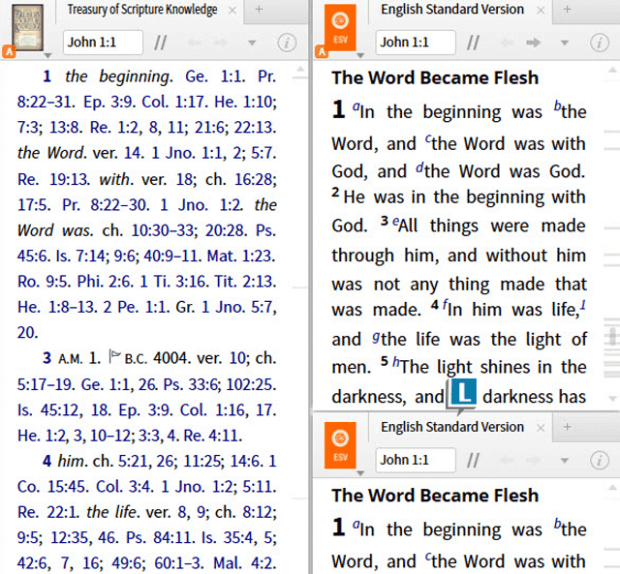This screenshot has height=574, width=620.
Task: Close the Treasury of Scripture Knowledge tab
Action: click(x=232, y=10)
